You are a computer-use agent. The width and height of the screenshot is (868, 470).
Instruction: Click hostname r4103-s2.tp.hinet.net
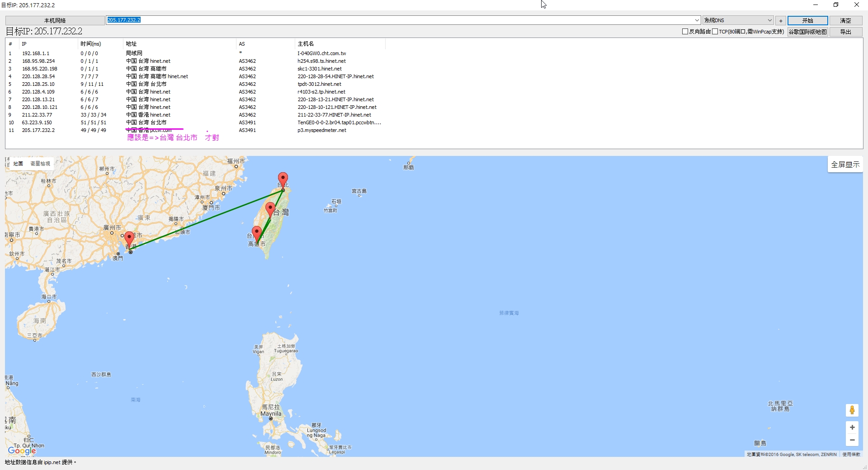[321, 92]
